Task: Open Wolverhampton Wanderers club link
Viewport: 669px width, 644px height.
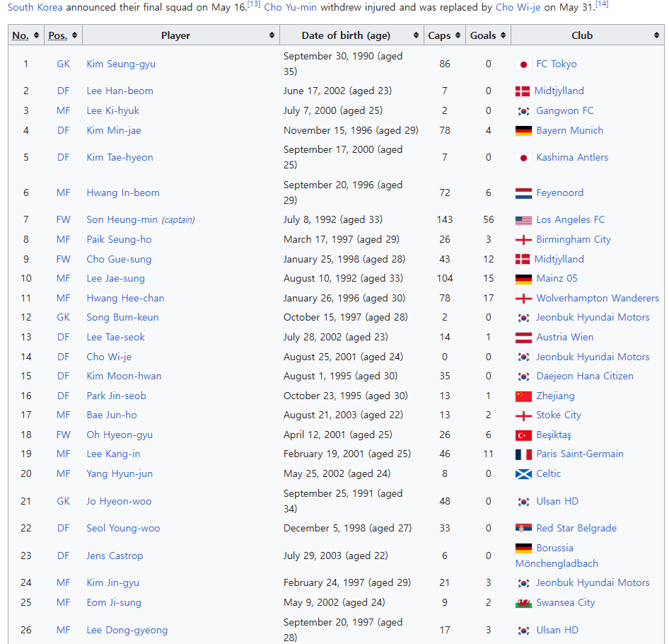Action: pos(598,298)
